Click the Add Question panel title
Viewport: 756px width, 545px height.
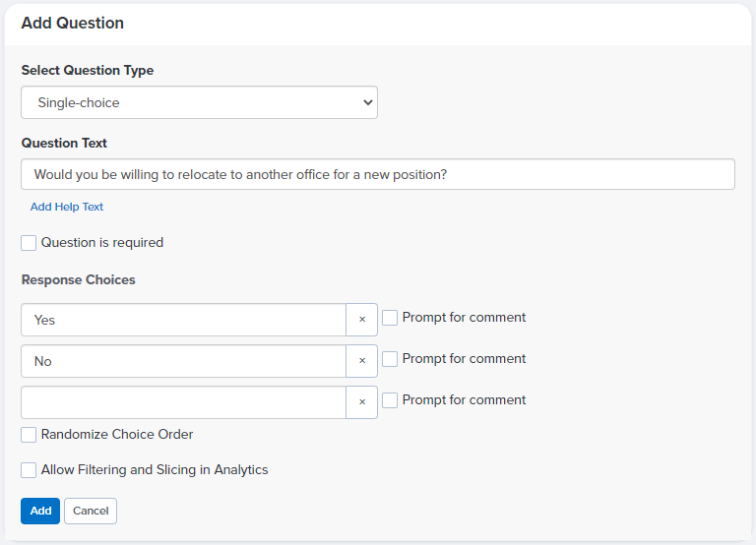click(72, 24)
